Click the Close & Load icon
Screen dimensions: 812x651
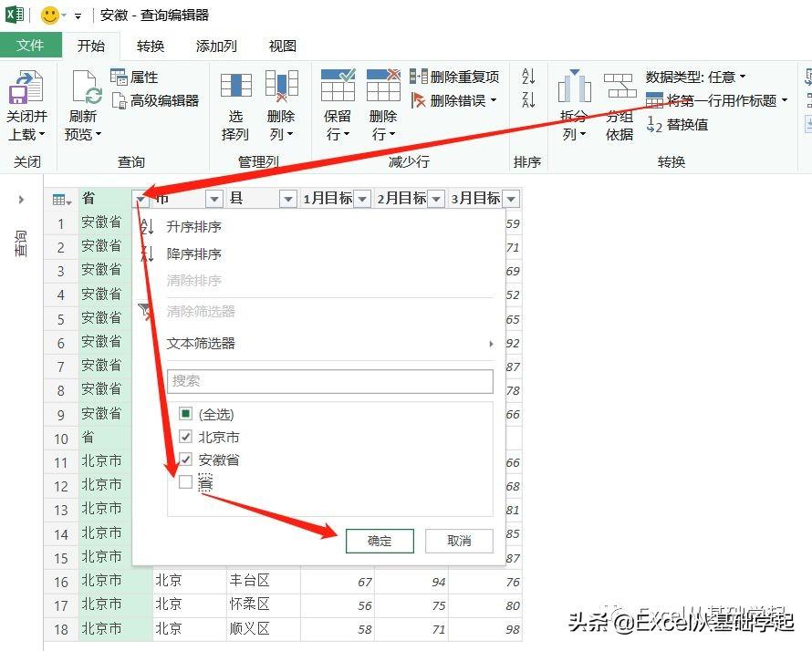coord(26,87)
